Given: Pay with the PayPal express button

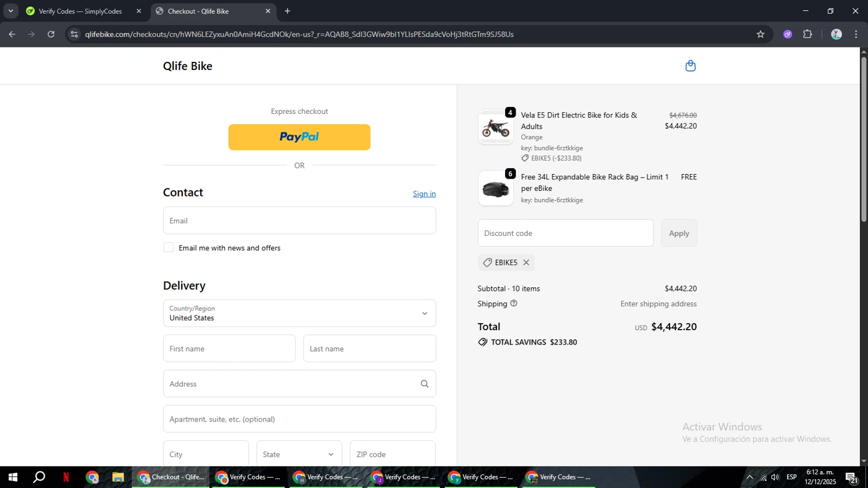Looking at the screenshot, I should click(299, 137).
